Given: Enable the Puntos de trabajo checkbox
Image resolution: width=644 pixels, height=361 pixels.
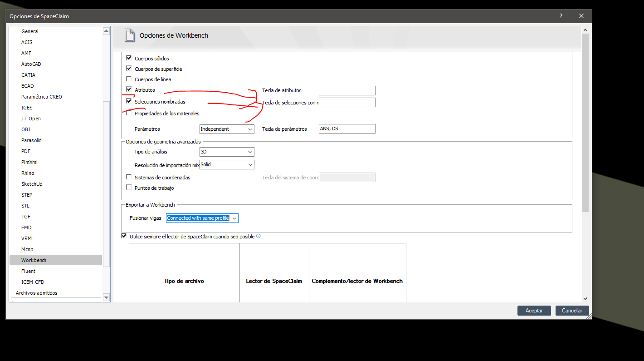Looking at the screenshot, I should click(x=129, y=188).
